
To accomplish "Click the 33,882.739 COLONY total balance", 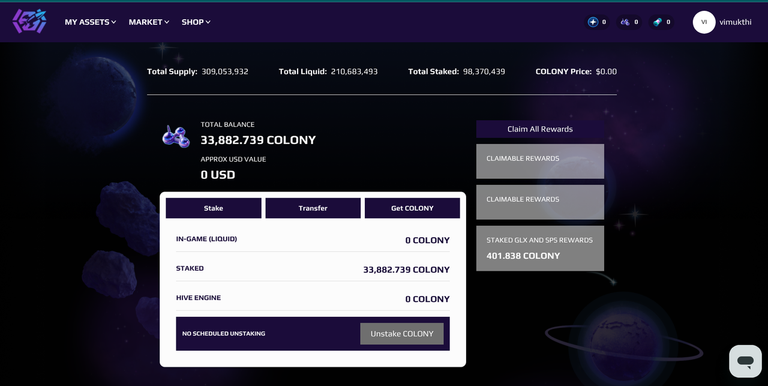I will point(258,140).
